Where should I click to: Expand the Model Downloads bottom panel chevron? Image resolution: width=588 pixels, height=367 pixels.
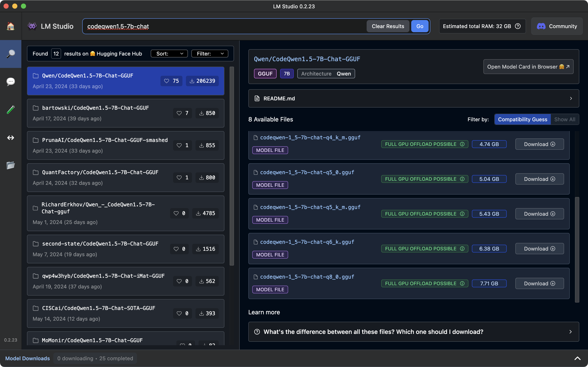tap(577, 358)
